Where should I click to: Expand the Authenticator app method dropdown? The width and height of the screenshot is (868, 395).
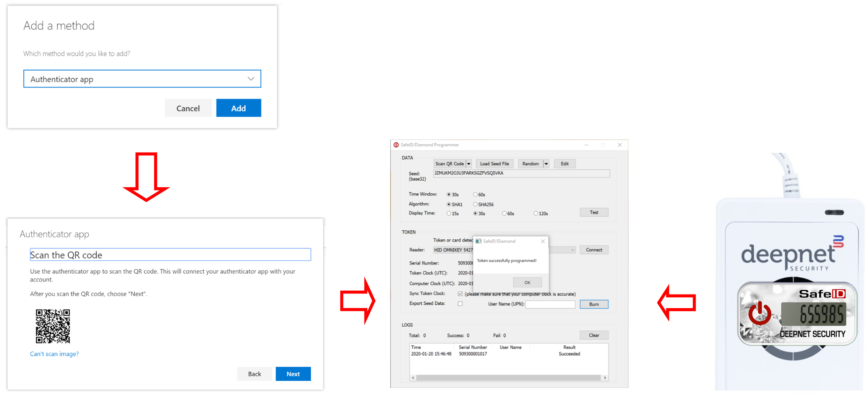click(x=251, y=79)
